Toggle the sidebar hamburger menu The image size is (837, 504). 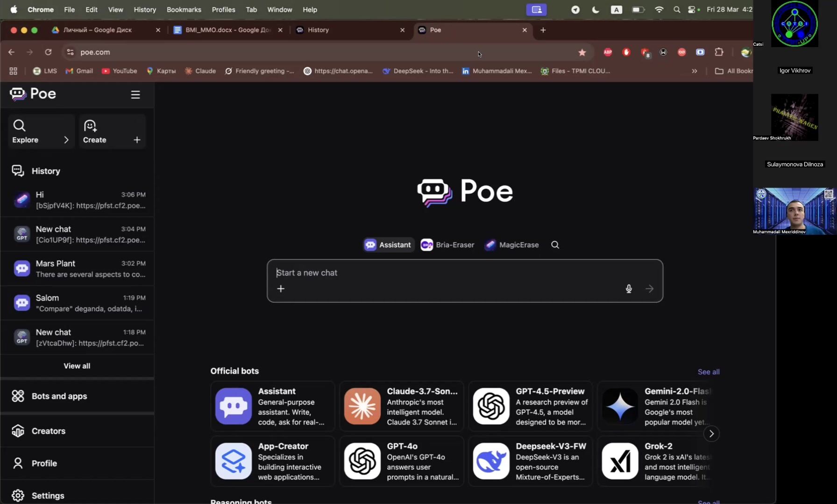[135, 95]
